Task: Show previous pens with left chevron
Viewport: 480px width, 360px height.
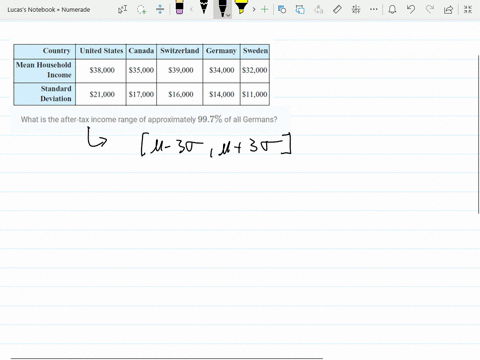Action: point(191,9)
